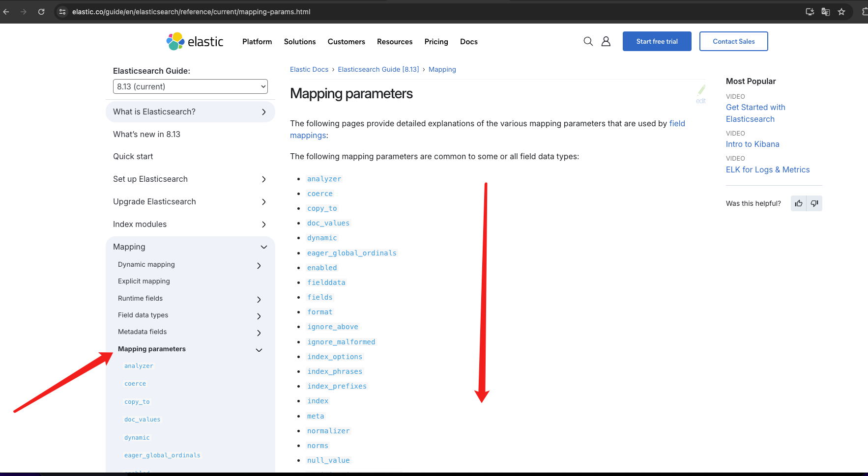Open ELK for Logs & Metrics link
The image size is (868, 476).
point(768,169)
